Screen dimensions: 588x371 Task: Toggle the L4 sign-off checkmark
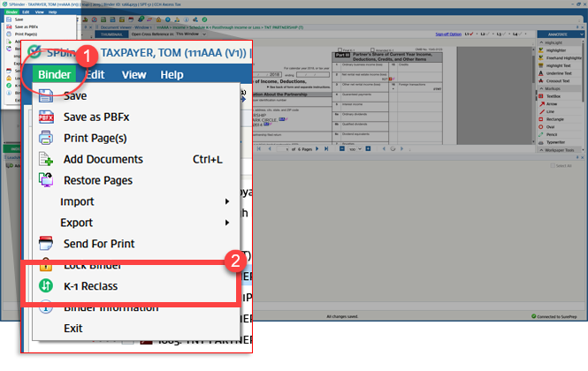[x=520, y=34]
